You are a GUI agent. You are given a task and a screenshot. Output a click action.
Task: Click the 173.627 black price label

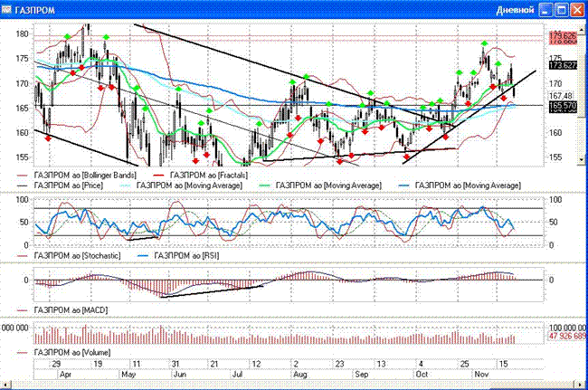(x=563, y=65)
